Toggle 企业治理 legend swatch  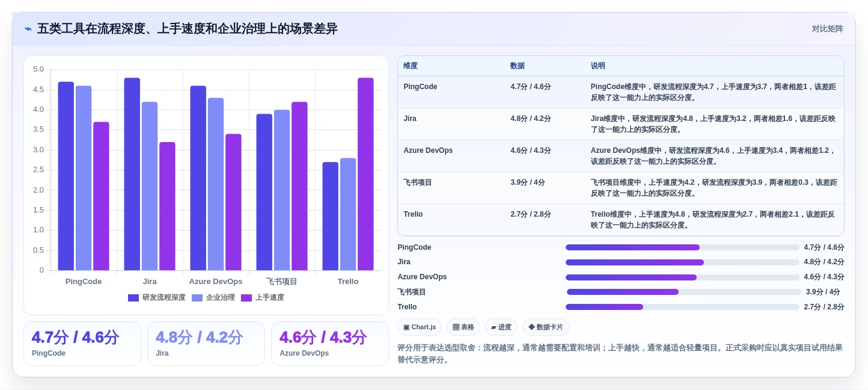coord(197,298)
